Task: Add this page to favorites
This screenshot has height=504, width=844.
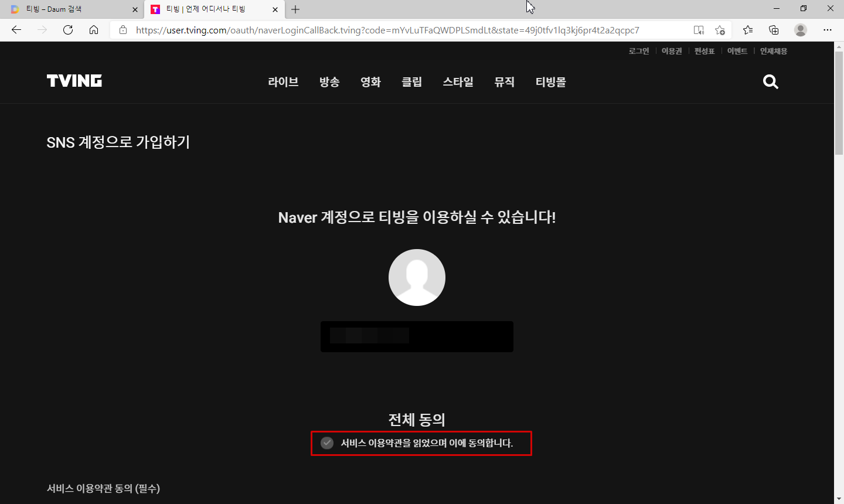Action: click(720, 30)
